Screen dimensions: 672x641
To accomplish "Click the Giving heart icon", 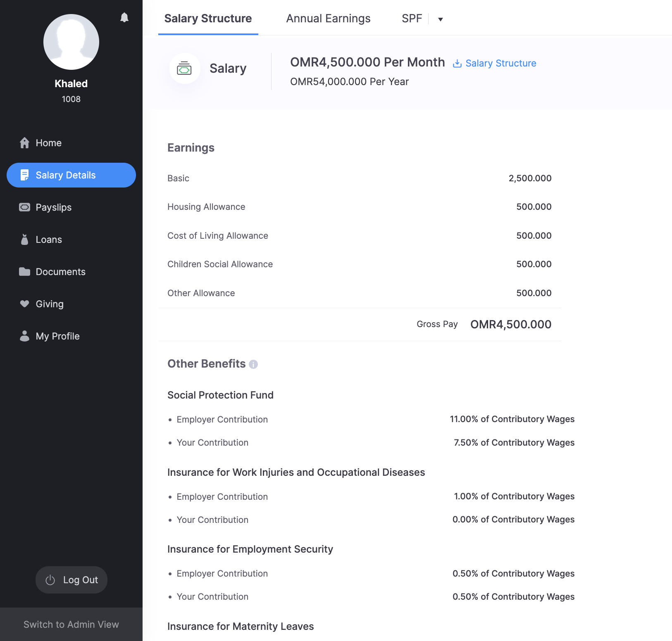I will 25,304.
